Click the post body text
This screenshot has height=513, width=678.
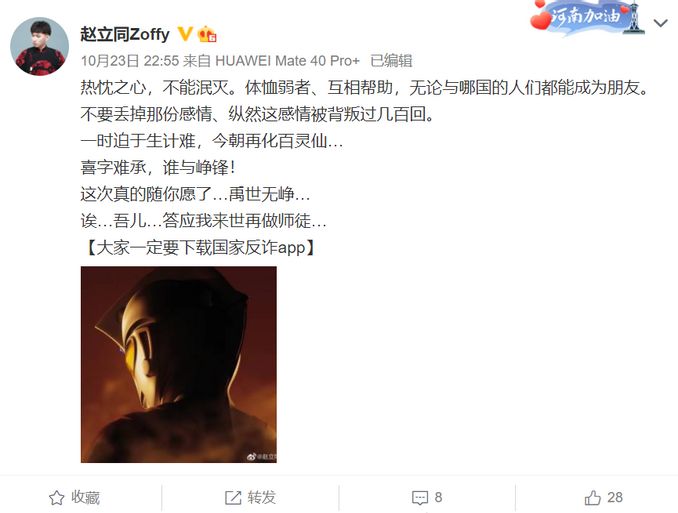pyautogui.click(x=364, y=168)
